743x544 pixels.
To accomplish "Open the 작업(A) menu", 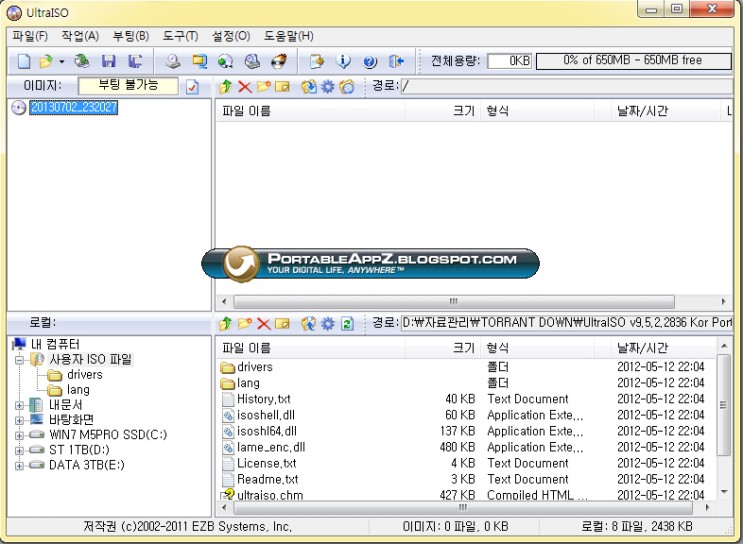I will coord(80,36).
